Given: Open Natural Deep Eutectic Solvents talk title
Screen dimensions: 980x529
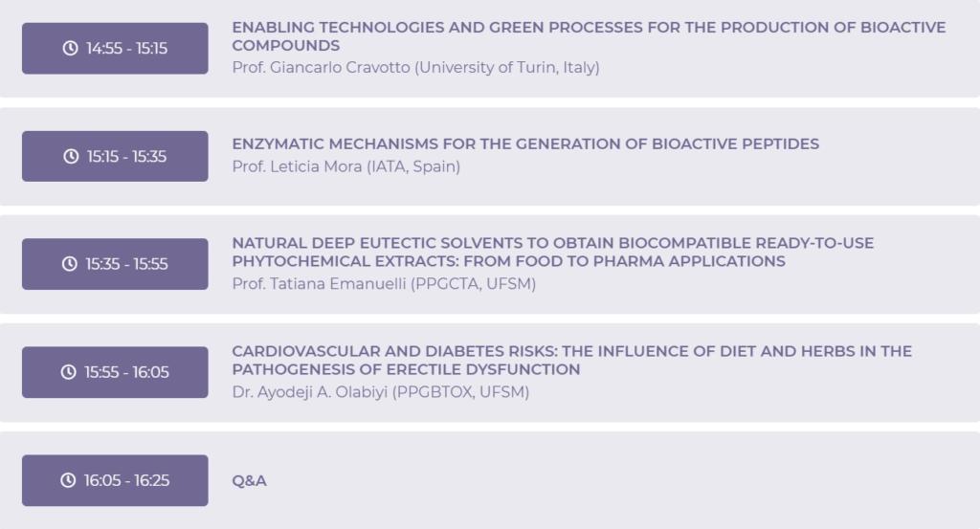Looking at the screenshot, I should pos(552,252).
